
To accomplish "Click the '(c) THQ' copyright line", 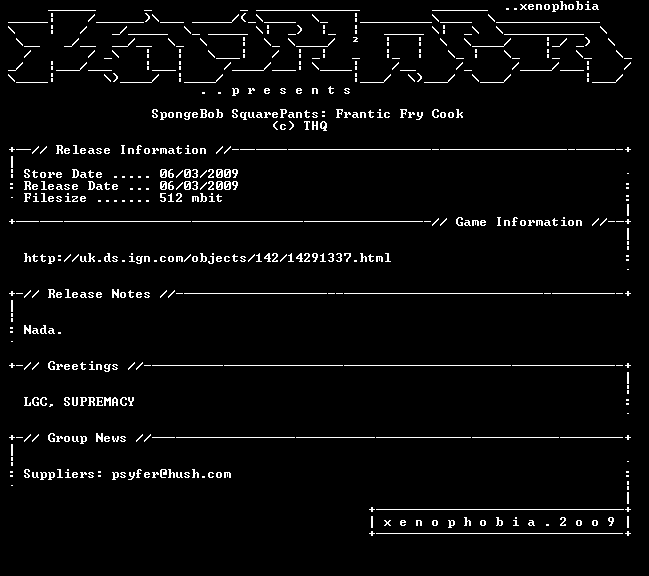I will (x=300, y=126).
